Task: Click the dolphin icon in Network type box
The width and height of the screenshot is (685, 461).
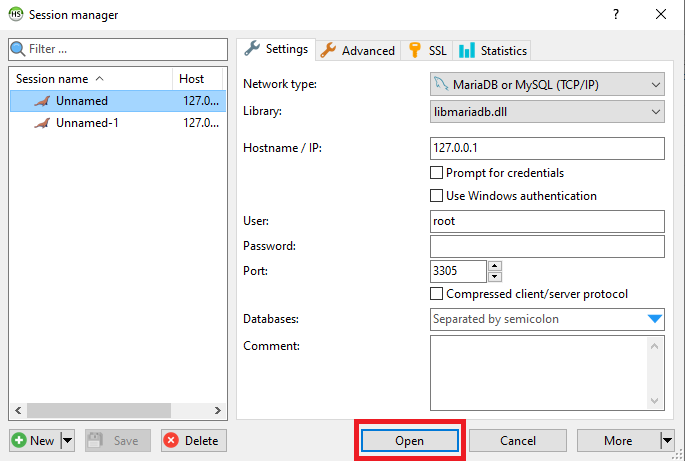Action: tap(441, 83)
